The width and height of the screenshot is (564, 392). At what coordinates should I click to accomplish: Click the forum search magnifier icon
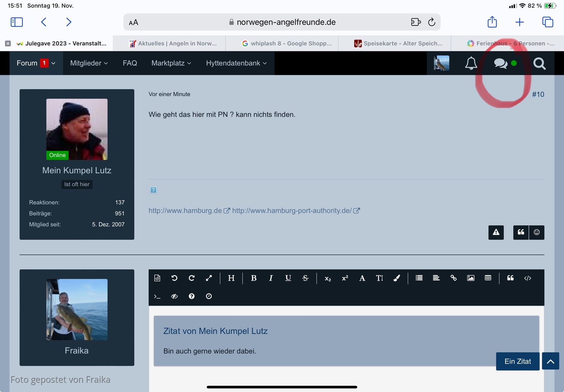[539, 63]
